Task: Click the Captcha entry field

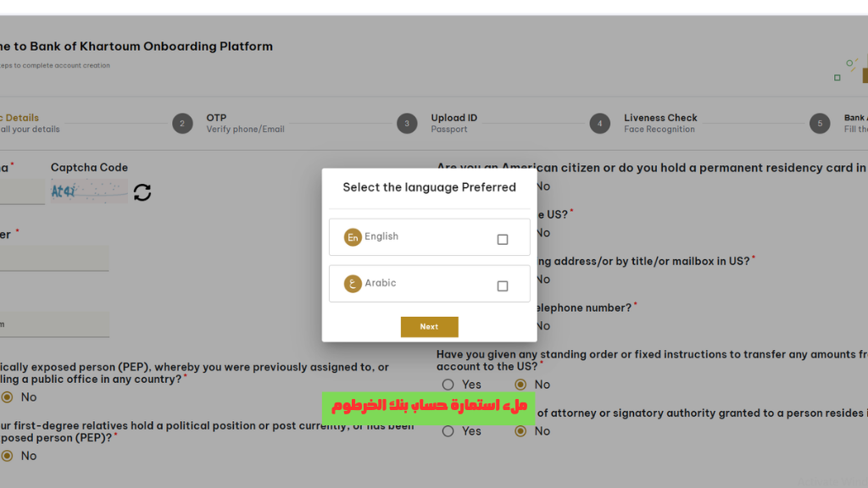Action: [22, 191]
